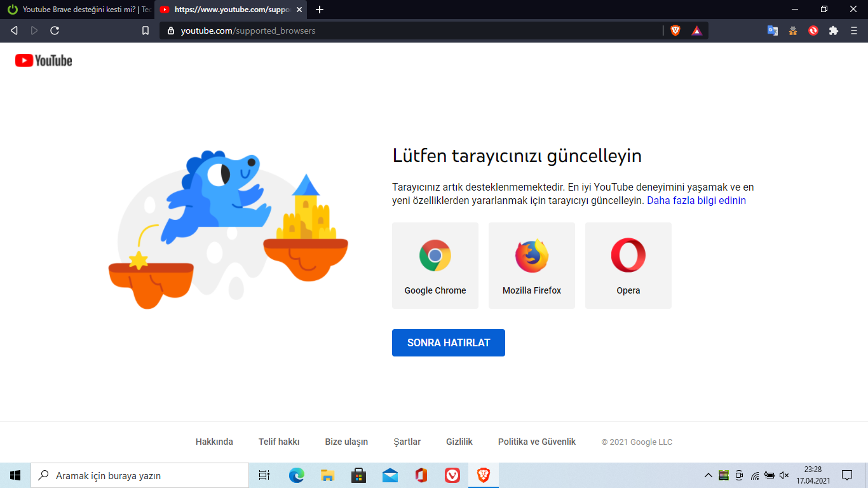
Task: Choose the Mozilla Firefox browser card
Action: coord(532,266)
